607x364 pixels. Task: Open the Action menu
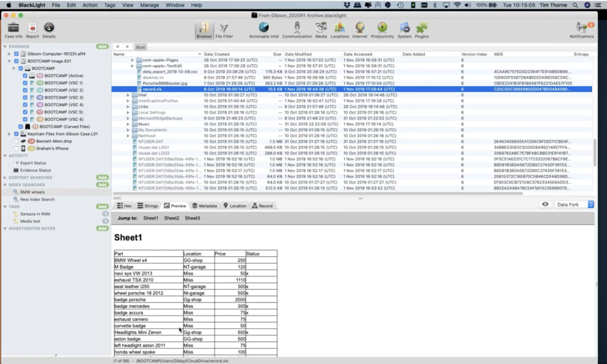tap(90, 5)
